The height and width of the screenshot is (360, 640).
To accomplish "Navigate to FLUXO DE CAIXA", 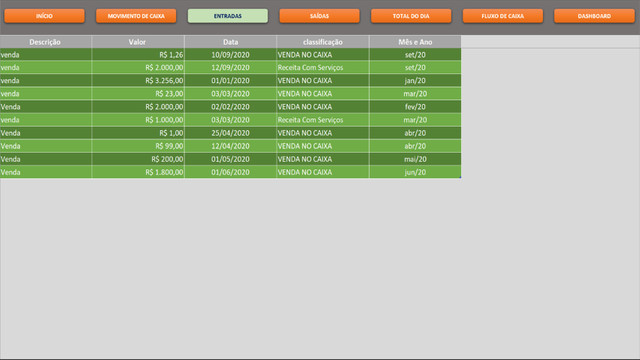I will tap(502, 16).
